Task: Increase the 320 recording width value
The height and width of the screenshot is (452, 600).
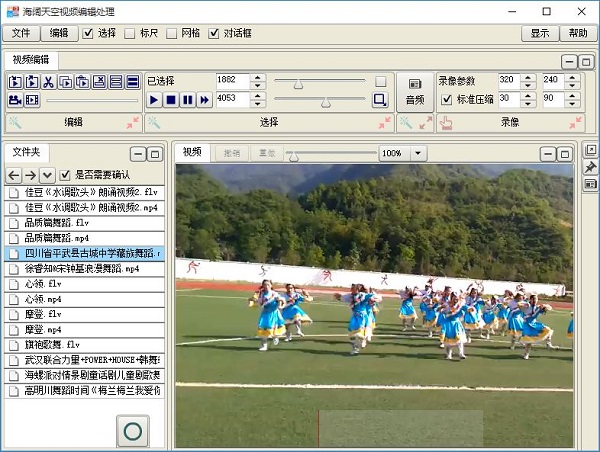Action: coord(528,77)
